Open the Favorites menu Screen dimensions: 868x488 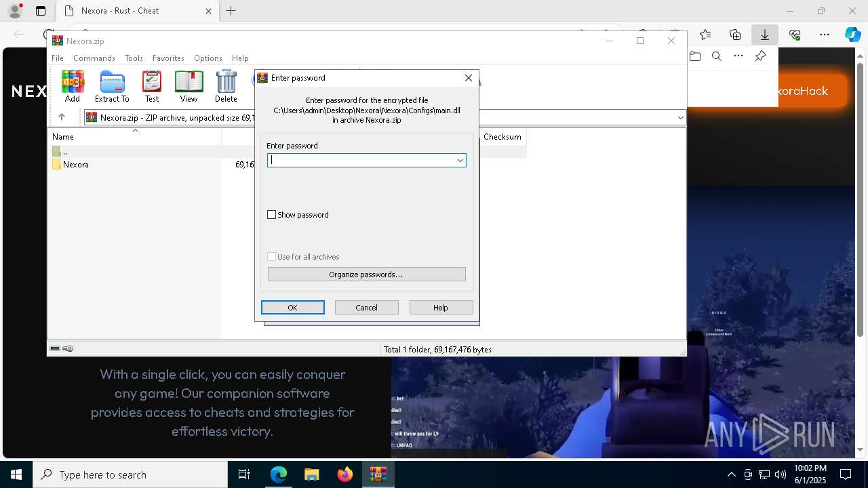point(168,58)
